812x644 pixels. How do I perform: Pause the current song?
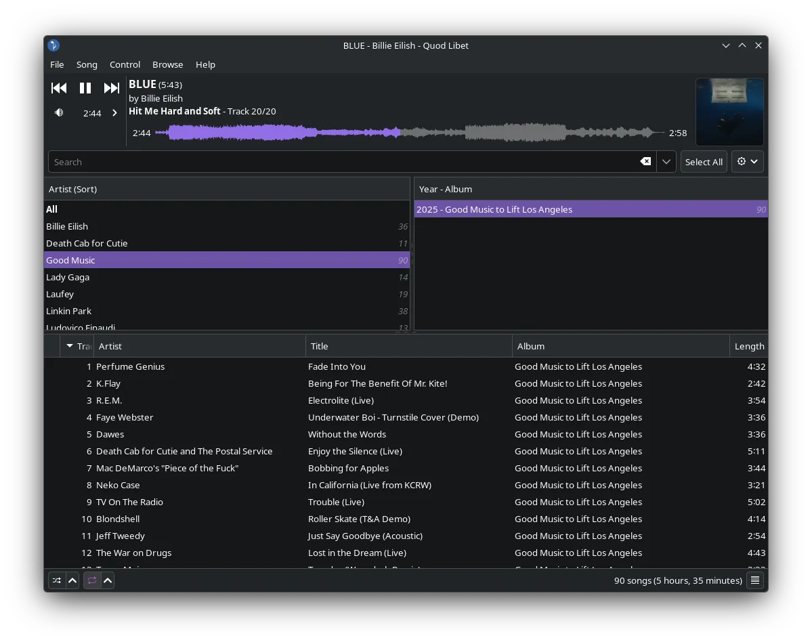[x=85, y=88]
